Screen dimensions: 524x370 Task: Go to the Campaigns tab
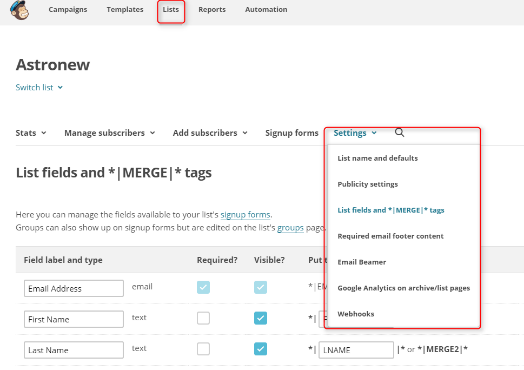tap(68, 10)
